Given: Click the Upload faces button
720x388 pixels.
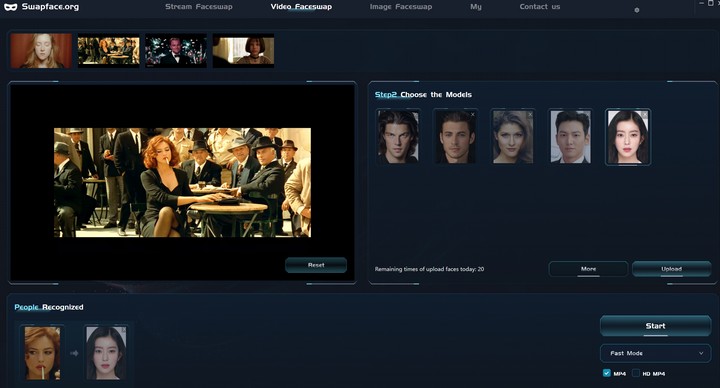Looking at the screenshot, I should pos(671,269).
